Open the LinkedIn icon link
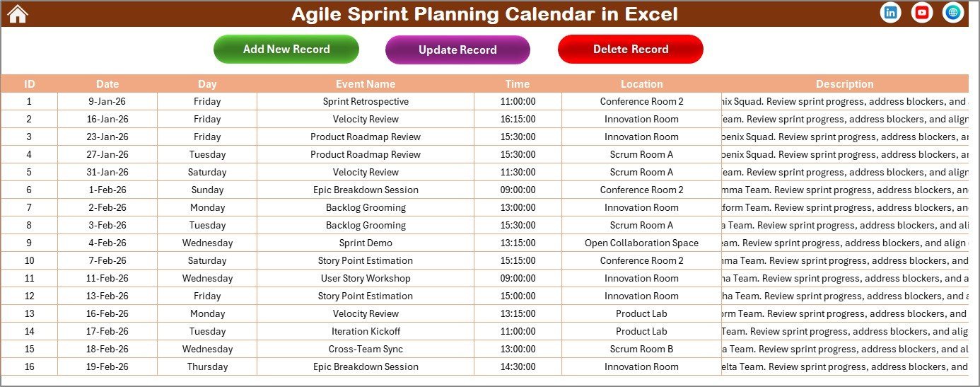Screen dimensions: 980x387 point(890,13)
